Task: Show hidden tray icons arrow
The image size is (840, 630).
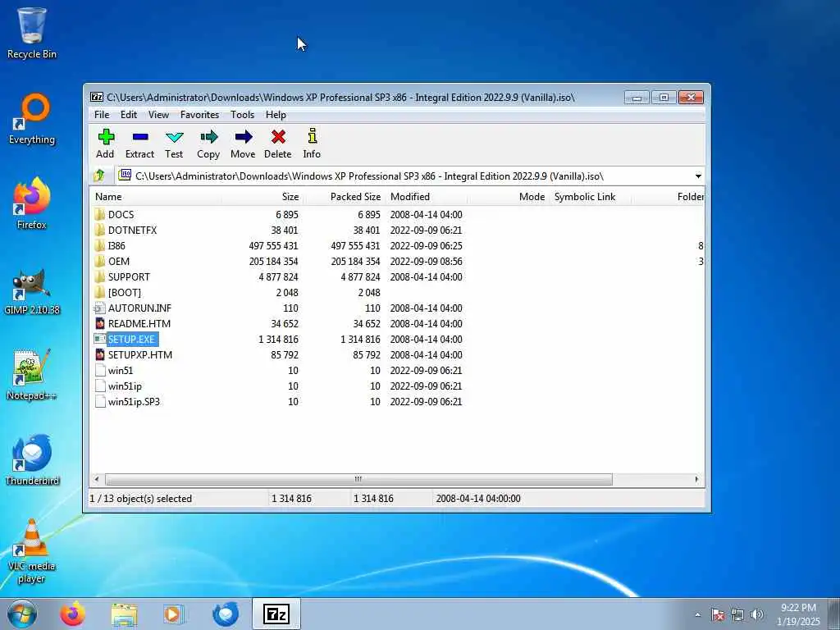Action: point(697,614)
